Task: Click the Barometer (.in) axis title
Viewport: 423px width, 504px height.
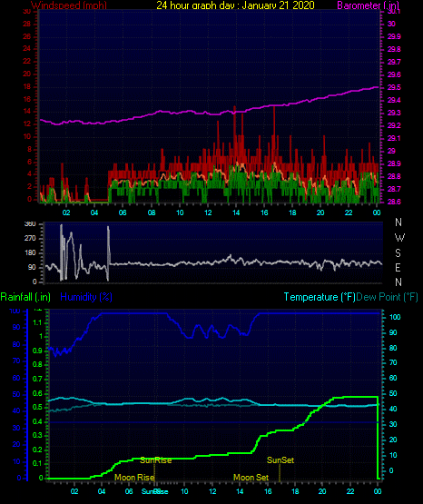Action: click(368, 5)
